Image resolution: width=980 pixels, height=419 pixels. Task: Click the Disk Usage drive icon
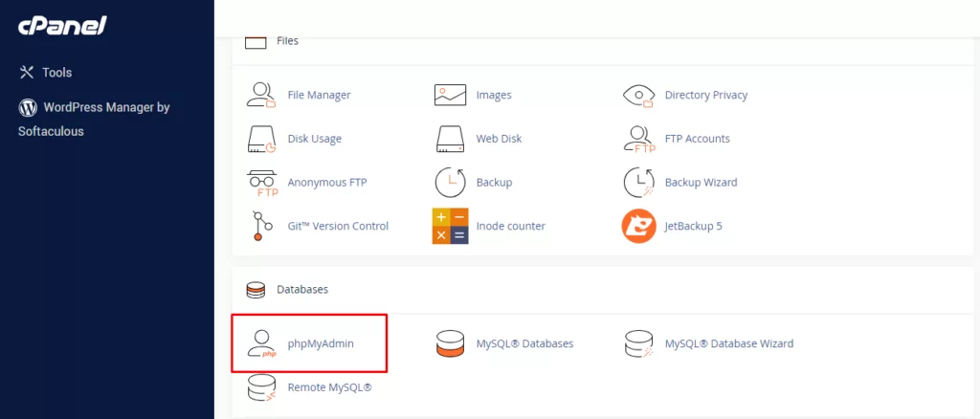pyautogui.click(x=261, y=139)
